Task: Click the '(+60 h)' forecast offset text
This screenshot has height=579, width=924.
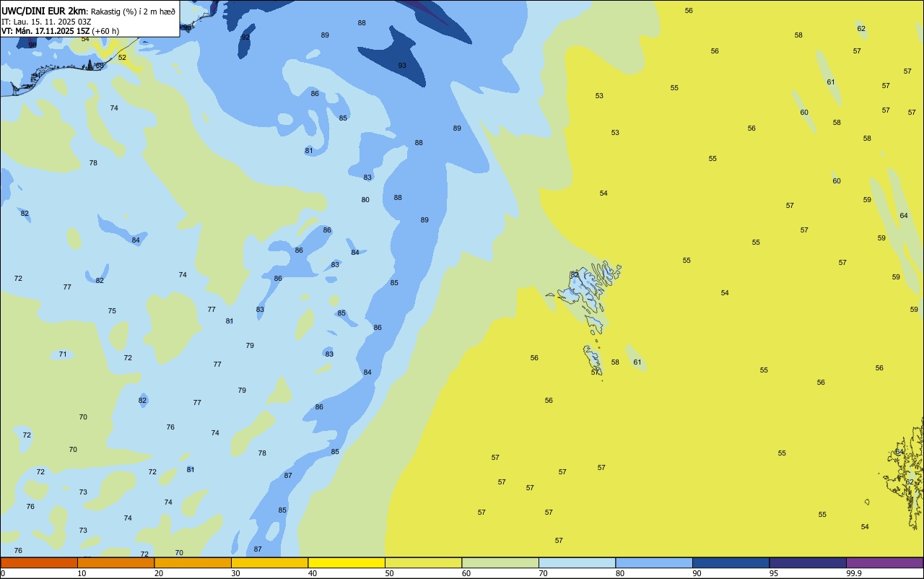Action: pos(105,31)
